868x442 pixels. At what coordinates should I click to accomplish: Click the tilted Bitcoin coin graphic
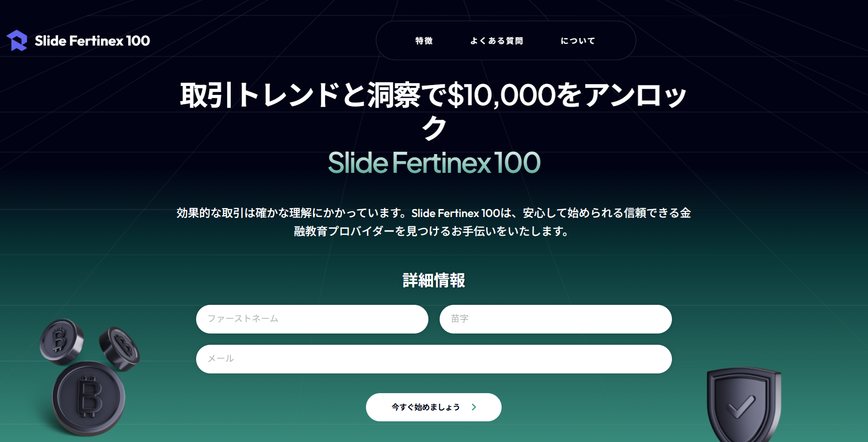pos(120,348)
